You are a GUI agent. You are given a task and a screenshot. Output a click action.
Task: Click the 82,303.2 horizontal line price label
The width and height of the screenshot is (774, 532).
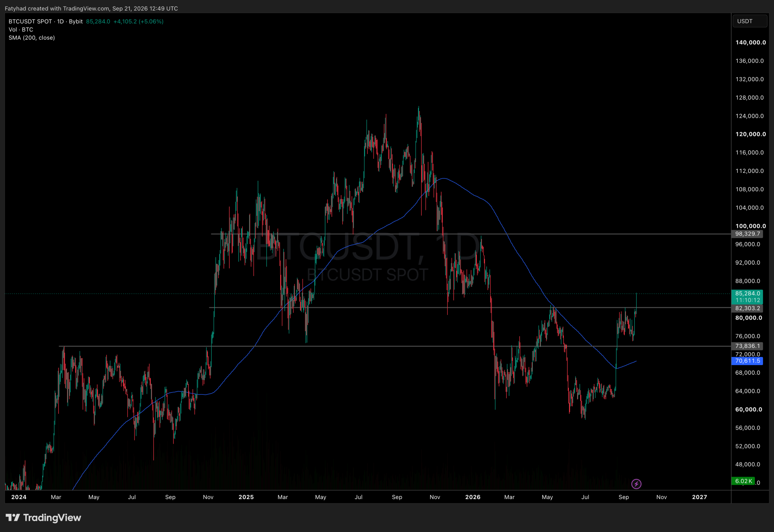point(747,308)
